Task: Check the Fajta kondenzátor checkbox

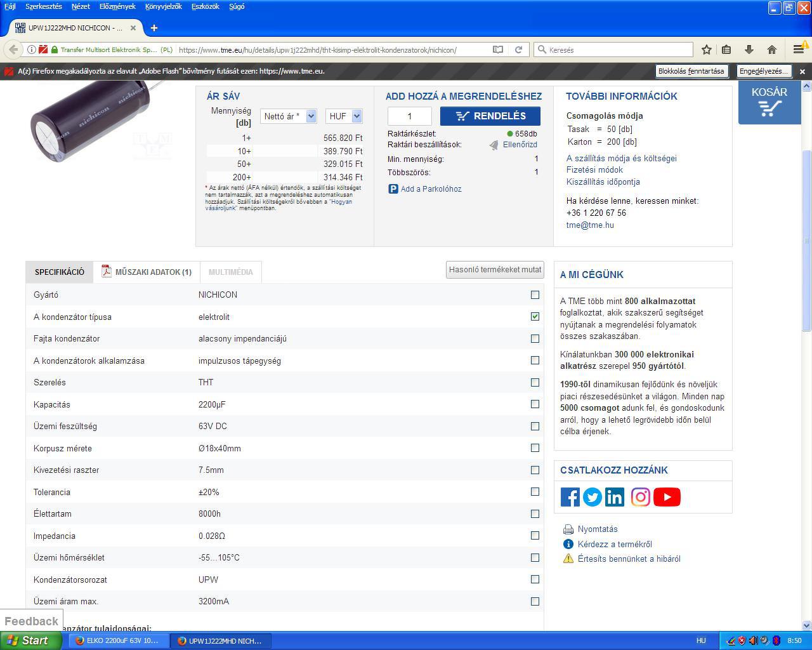Action: [x=535, y=339]
